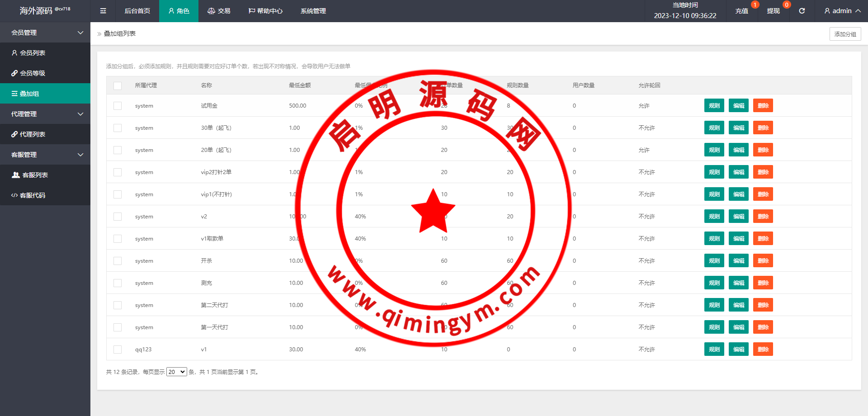Click the sidebar collapse hamburger icon
Screen dimensions: 868x416
pyautogui.click(x=103, y=11)
